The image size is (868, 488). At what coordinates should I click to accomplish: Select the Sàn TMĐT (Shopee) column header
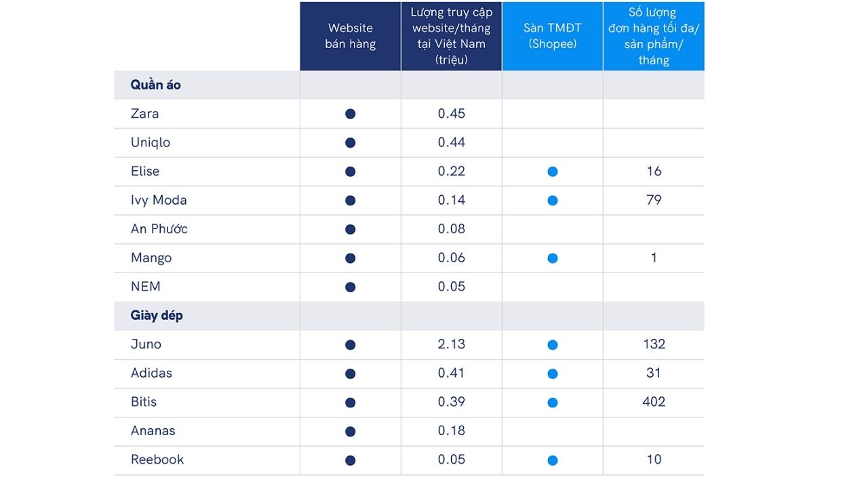(x=552, y=36)
